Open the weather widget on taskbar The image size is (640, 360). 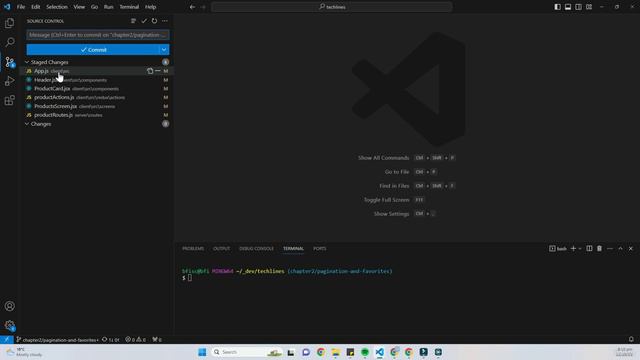point(24,352)
